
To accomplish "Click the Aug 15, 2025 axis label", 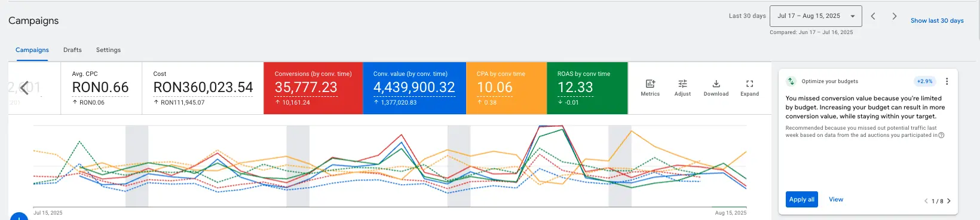I will tap(731, 213).
